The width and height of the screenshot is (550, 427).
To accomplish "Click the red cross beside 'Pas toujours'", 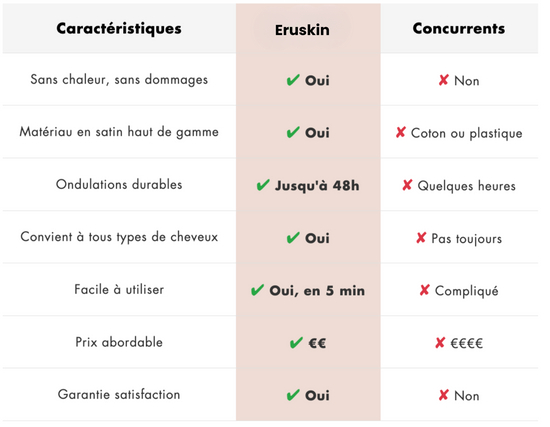I will tap(421, 238).
